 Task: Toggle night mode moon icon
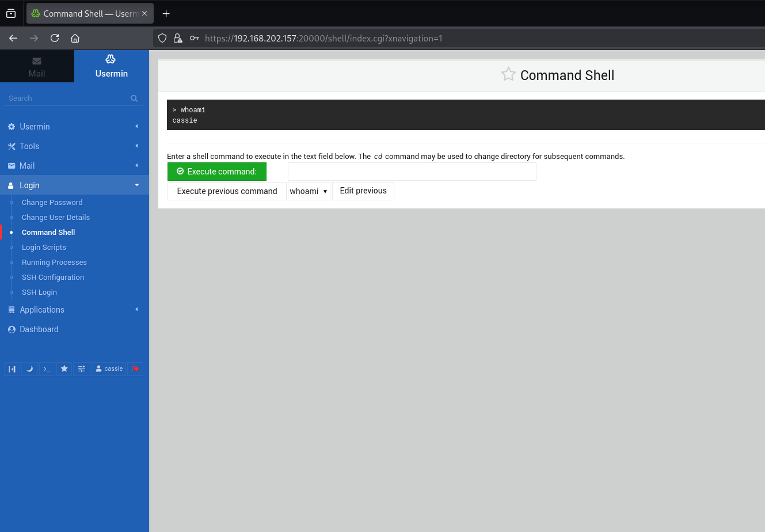tap(29, 368)
